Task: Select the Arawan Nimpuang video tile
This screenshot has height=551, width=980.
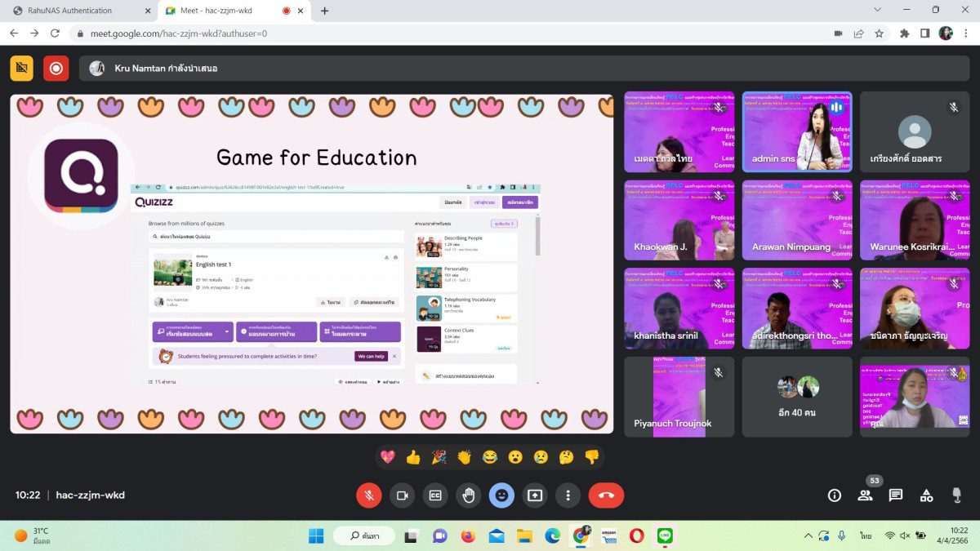Action: tap(797, 220)
